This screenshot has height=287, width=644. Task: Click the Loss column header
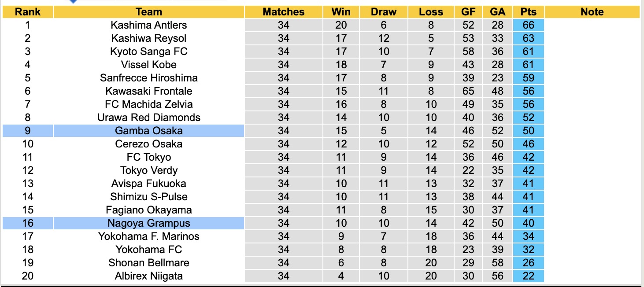(x=431, y=12)
